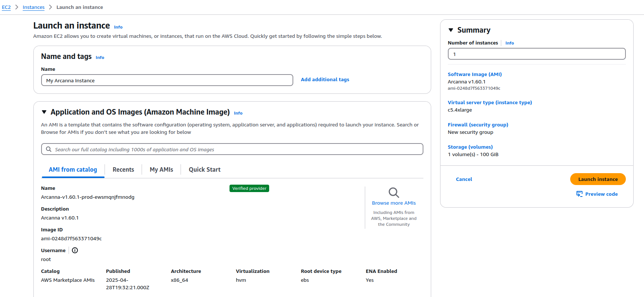Click the Browse more AMIs magnifier icon
Image resolution: width=644 pixels, height=297 pixels.
pos(394,192)
